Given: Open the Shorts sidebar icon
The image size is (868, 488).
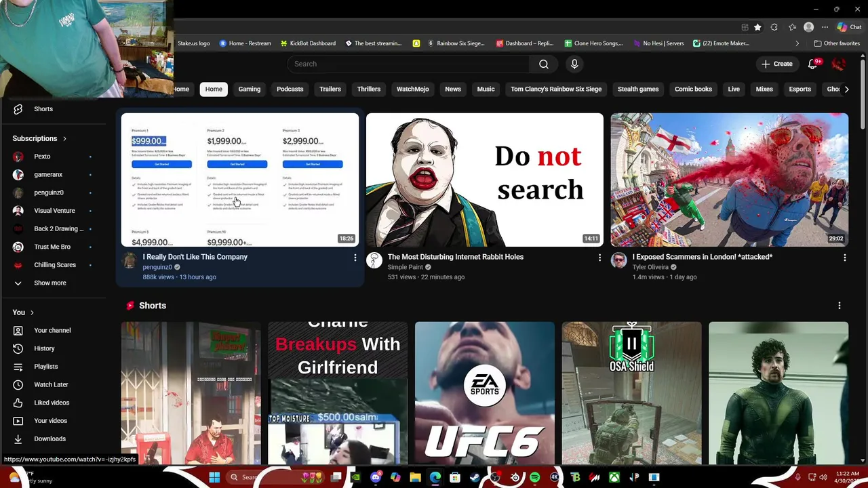Looking at the screenshot, I should (18, 109).
